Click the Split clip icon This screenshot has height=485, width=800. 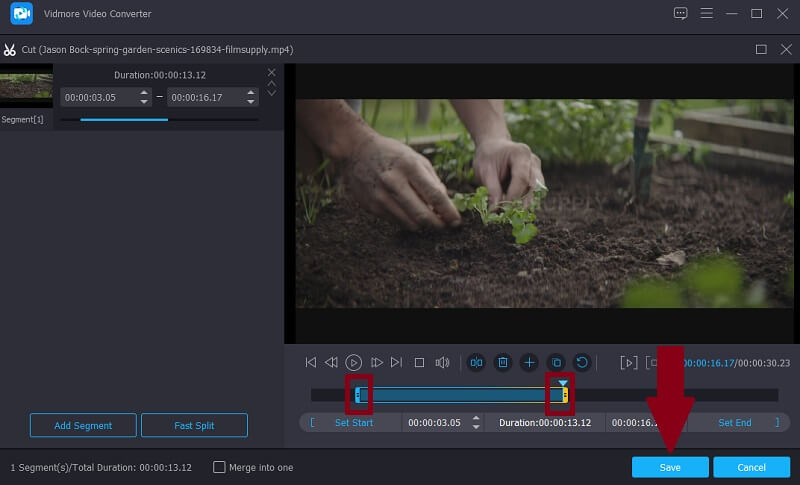click(x=477, y=362)
